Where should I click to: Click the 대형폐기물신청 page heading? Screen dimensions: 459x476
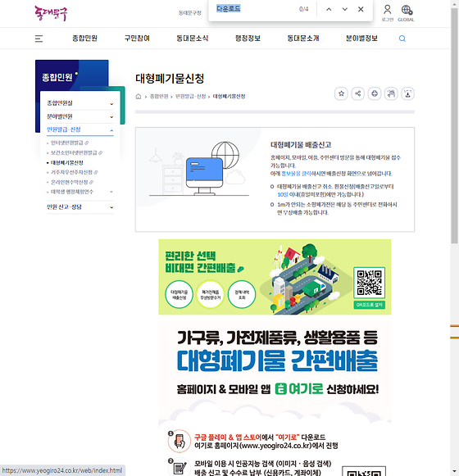(170, 79)
